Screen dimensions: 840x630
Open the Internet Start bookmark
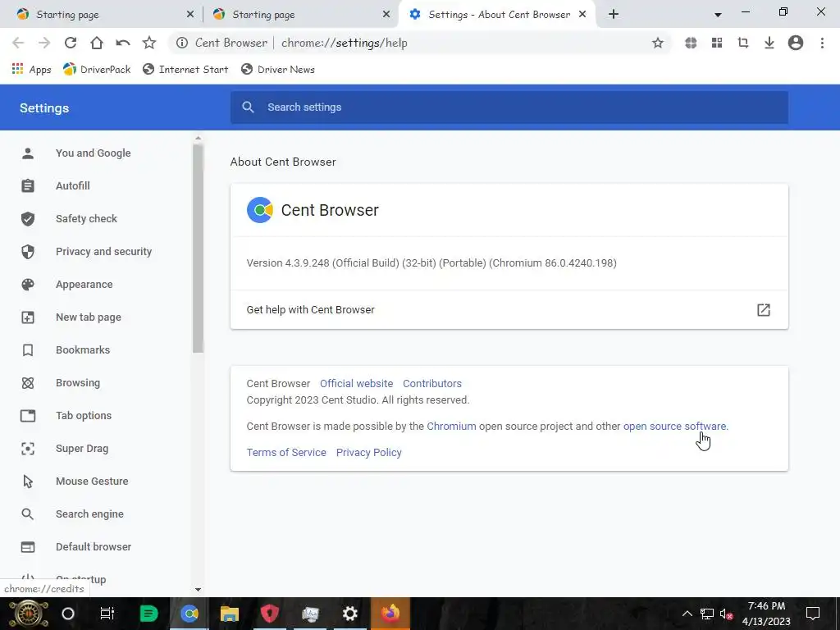pos(185,69)
